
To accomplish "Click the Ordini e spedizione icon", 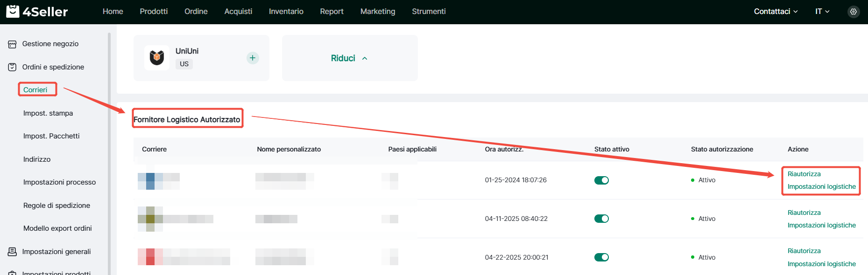I will tap(12, 67).
